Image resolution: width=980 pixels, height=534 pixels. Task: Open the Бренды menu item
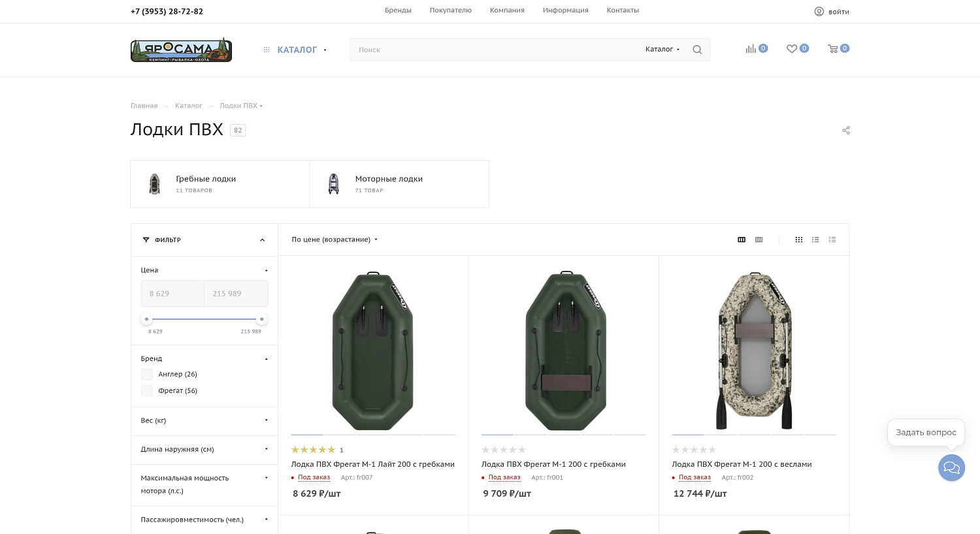tap(398, 10)
